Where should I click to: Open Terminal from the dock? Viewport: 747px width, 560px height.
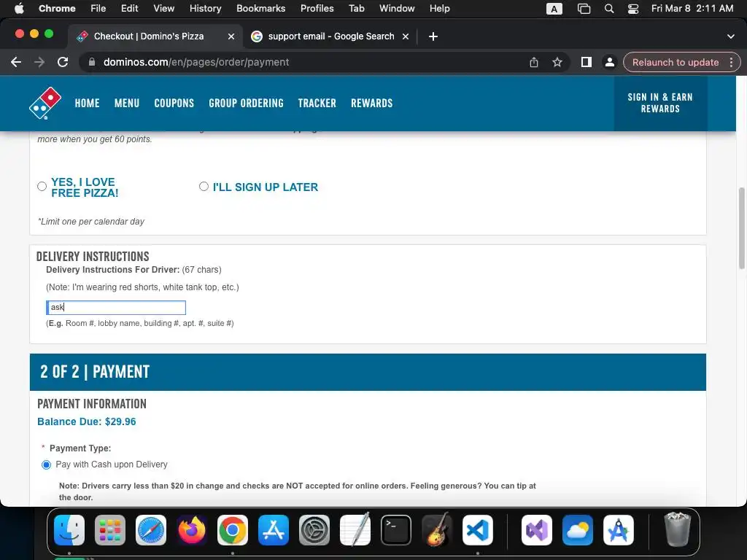tap(396, 530)
